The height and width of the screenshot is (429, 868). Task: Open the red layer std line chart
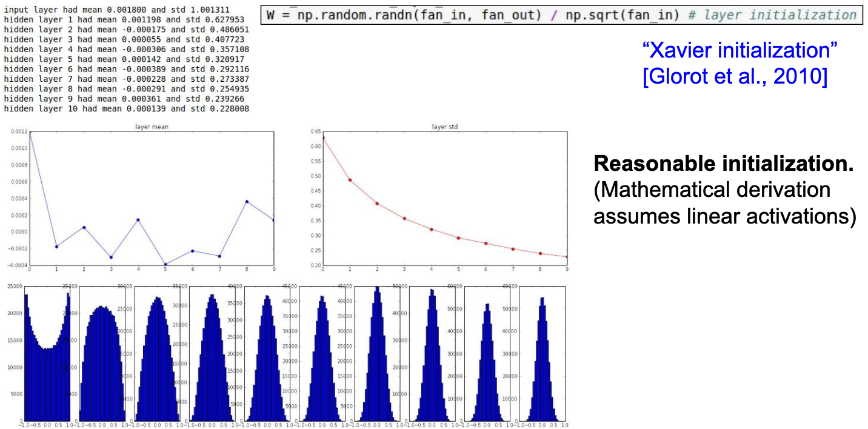pos(444,198)
